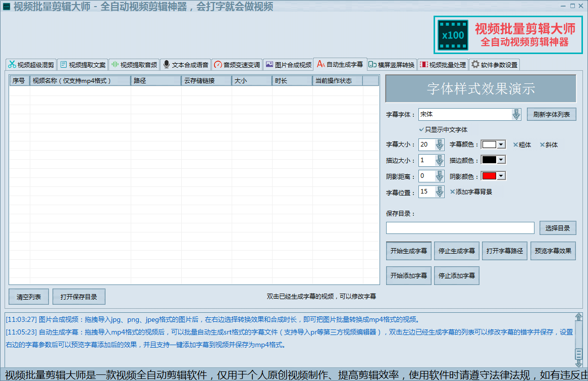Viewport: 588px width, 381px height.
Task: Click the rotate icon on 横屏竖屏转换 tab
Action: tap(372, 65)
